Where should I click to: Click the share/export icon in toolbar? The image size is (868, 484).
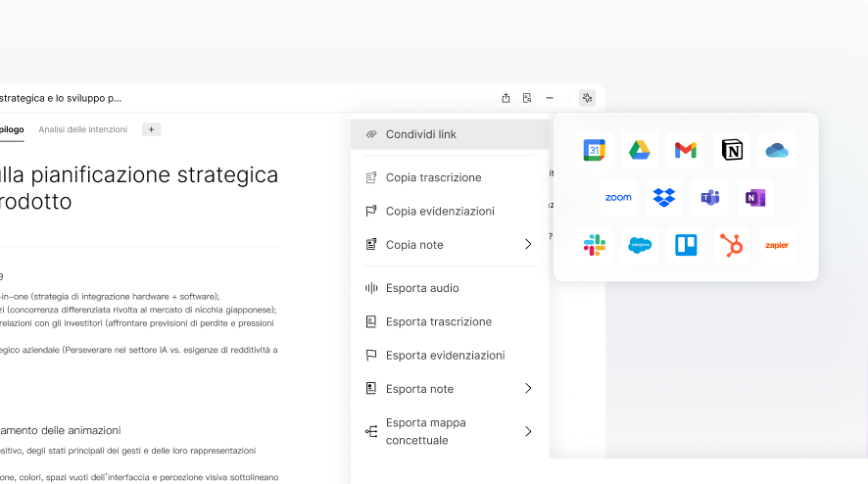coord(506,98)
